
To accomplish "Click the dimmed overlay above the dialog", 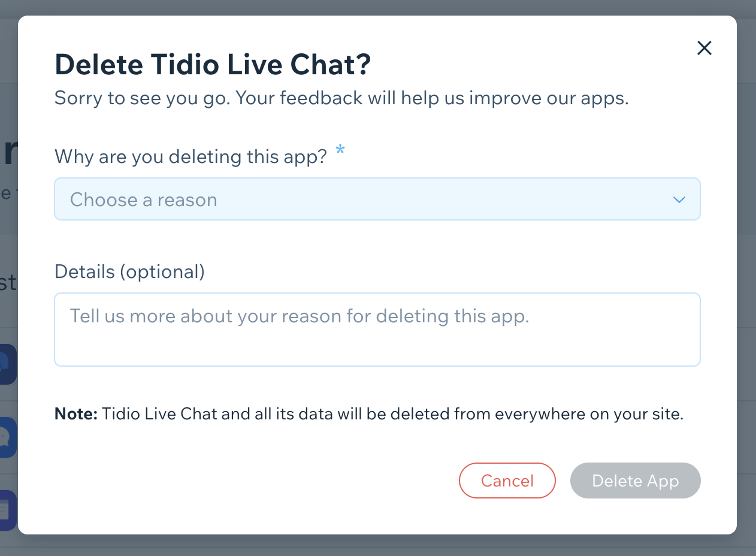I will (377, 7).
